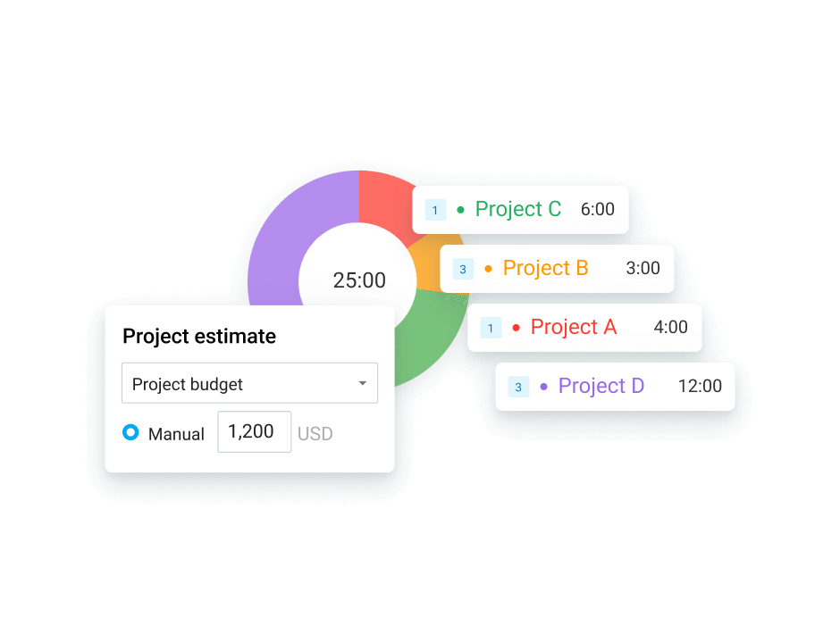This screenshot has height=643, width=840.
Task: Click the badge showing 3 next to Project D
Action: coord(519,386)
